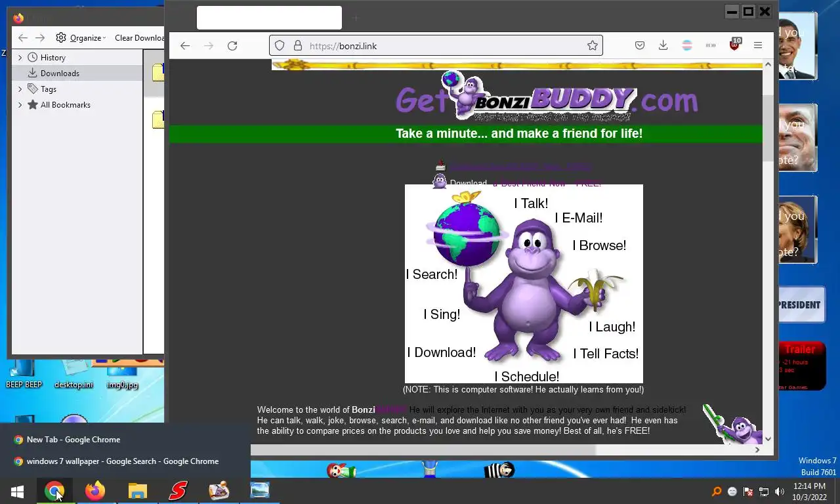Click the BEEP BEEP desktop icon

click(24, 374)
